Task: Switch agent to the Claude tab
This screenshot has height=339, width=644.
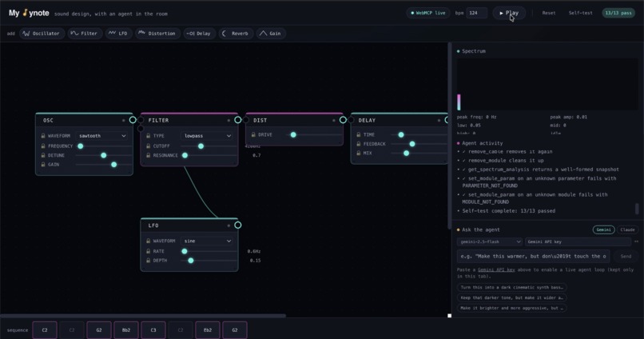Action: coord(627,229)
